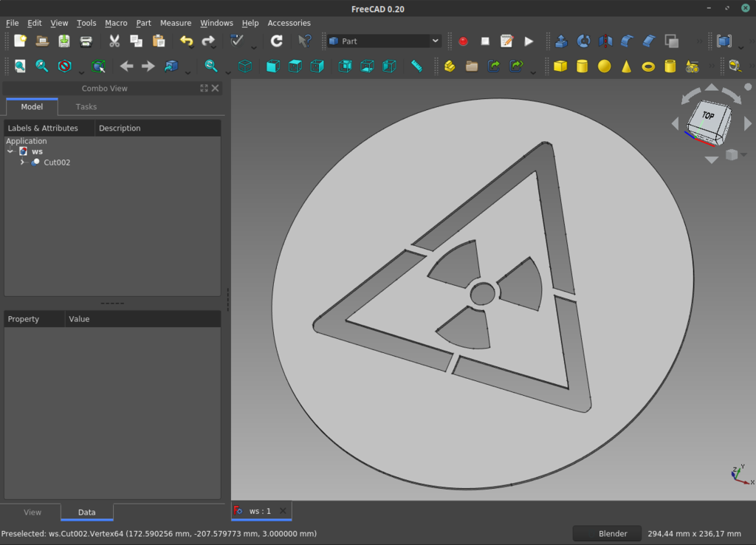Create a cube primitive
This screenshot has width=756, height=545.
(560, 66)
